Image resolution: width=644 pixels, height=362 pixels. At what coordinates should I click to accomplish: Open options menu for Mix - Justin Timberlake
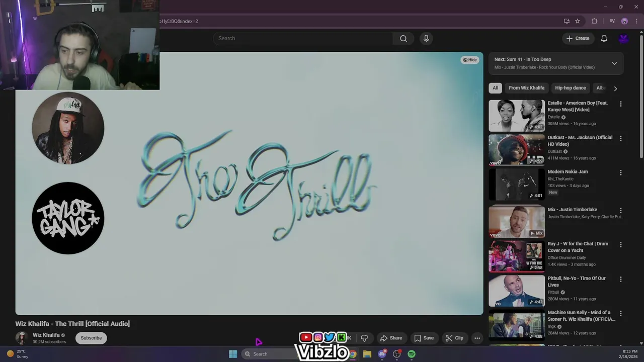[620, 210]
